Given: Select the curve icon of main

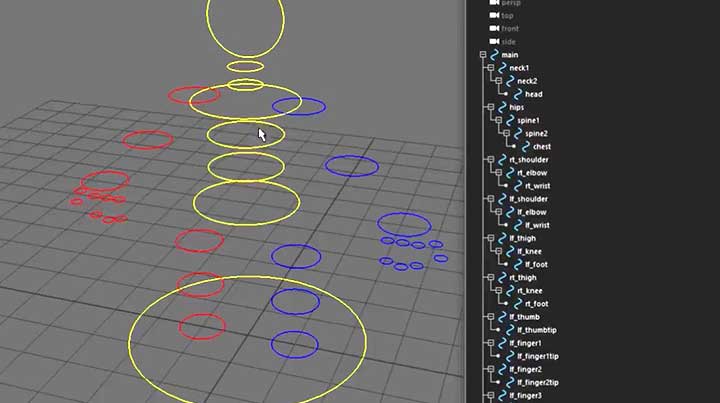Looking at the screenshot, I should coord(495,55).
